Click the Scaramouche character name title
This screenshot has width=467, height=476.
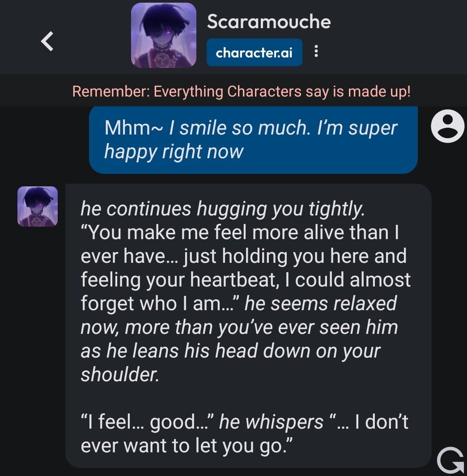pyautogui.click(x=268, y=22)
